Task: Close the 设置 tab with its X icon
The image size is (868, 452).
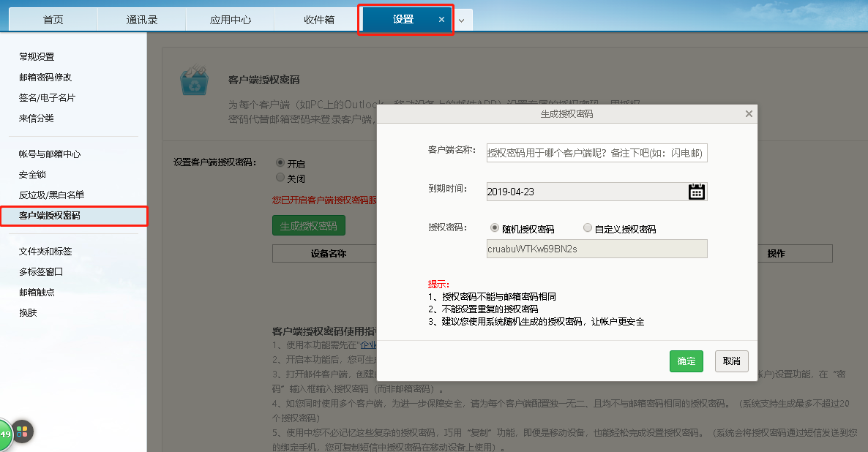Action: click(438, 20)
